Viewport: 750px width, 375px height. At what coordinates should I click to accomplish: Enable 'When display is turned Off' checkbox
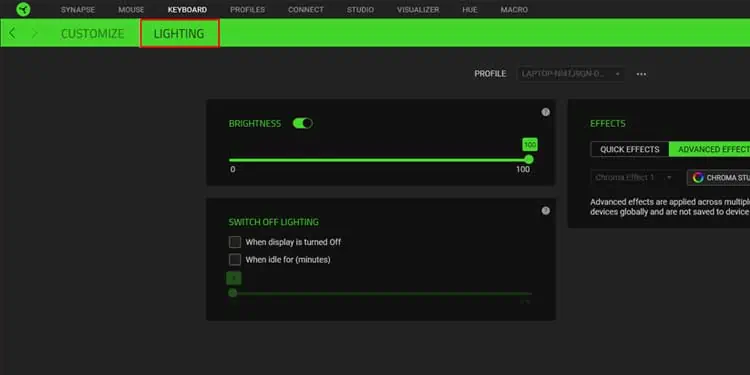(235, 242)
